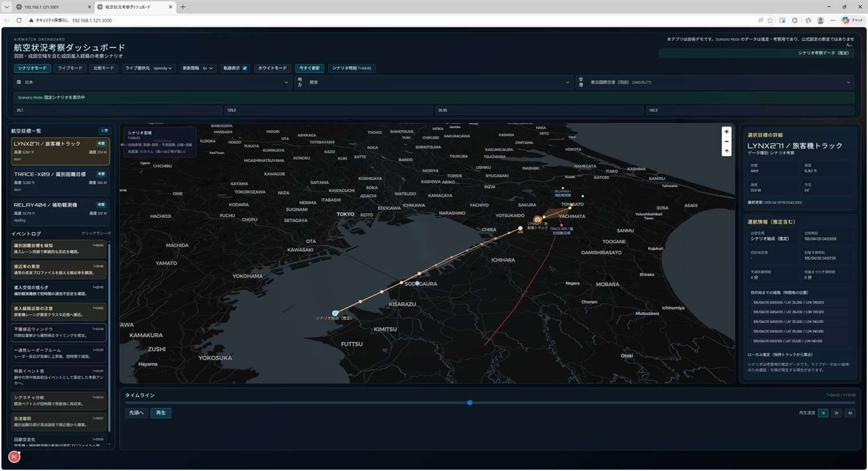Reset map bearing with compass button
The height and width of the screenshot is (471, 868).
coord(726,151)
